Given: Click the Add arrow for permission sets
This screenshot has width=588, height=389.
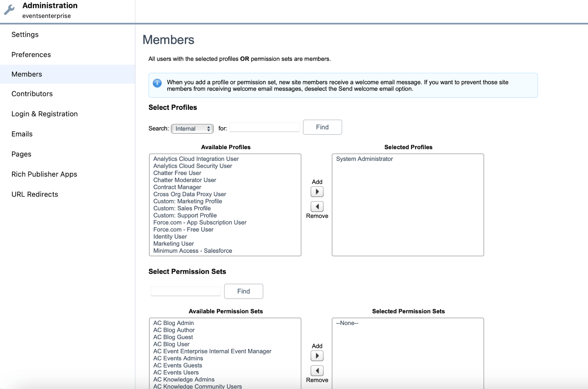Looking at the screenshot, I should coord(317,356).
